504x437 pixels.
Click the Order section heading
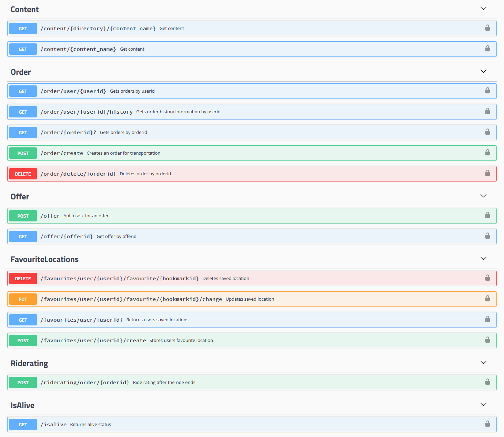coord(21,72)
